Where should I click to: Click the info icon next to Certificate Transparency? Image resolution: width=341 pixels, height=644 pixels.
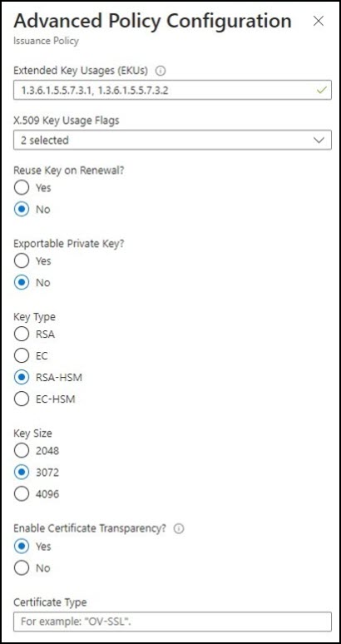(179, 529)
